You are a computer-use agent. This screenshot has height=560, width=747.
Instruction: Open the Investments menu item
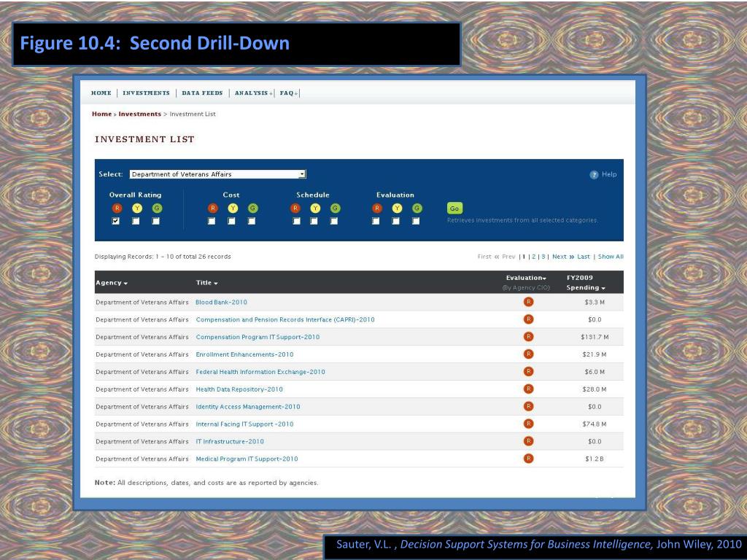146,93
